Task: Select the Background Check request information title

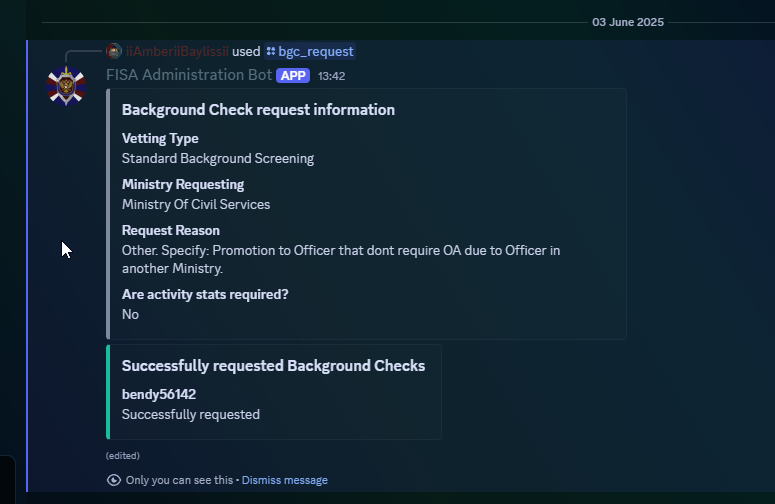Action: click(x=258, y=110)
